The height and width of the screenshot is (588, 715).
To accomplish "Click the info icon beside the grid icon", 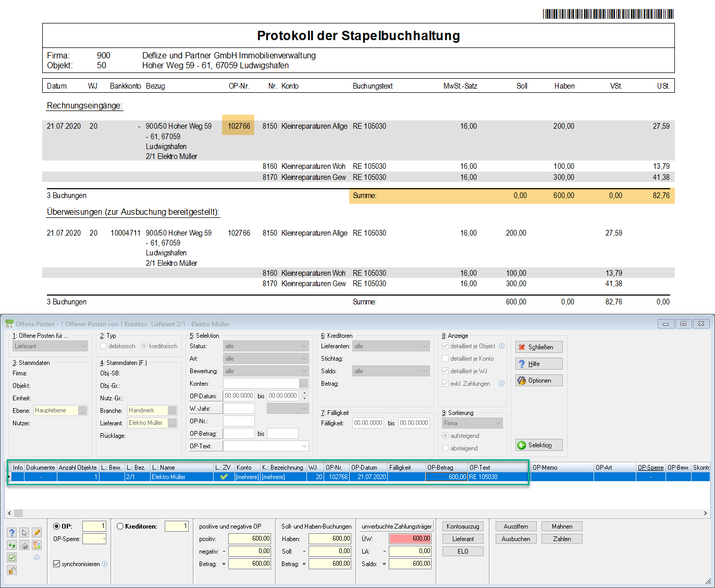I will [x=36, y=558].
